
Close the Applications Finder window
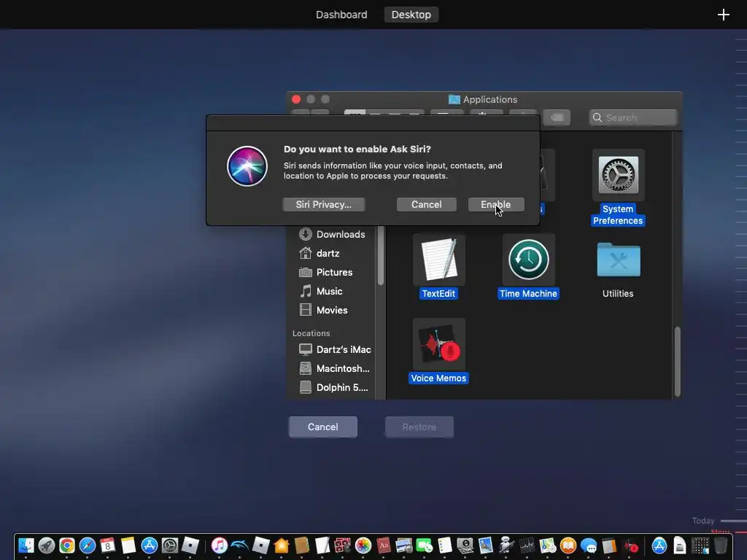pyautogui.click(x=296, y=99)
